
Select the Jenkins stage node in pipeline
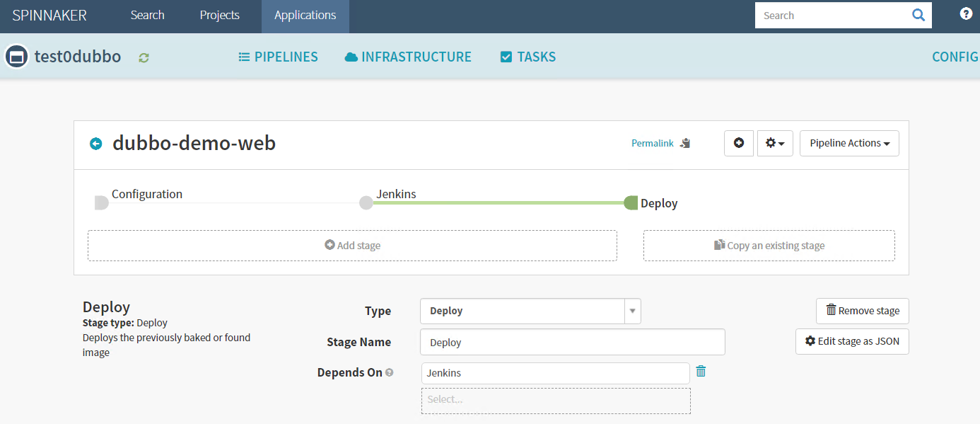(366, 202)
